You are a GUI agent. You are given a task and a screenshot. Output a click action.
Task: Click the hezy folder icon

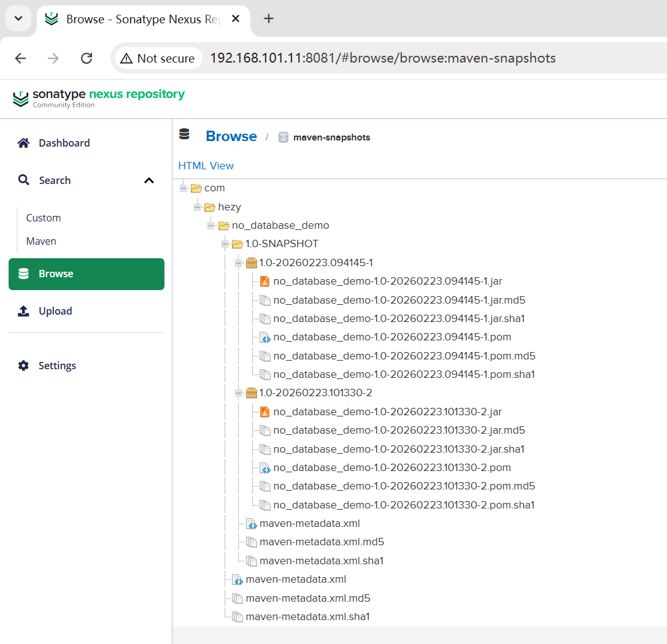click(x=210, y=207)
